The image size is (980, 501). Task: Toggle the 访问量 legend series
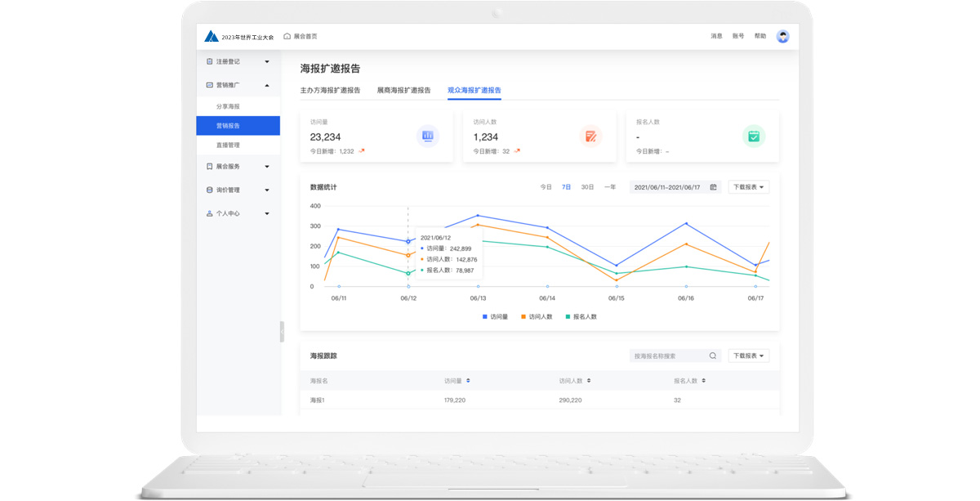[495, 316]
